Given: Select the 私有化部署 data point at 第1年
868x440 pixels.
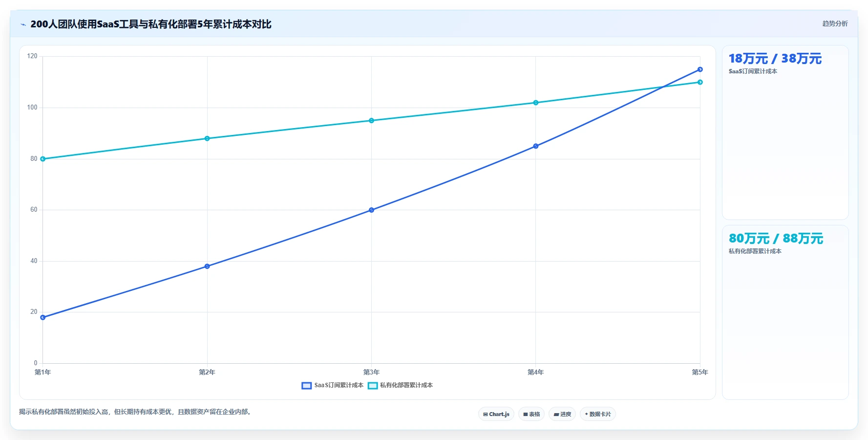Looking at the screenshot, I should coord(43,159).
